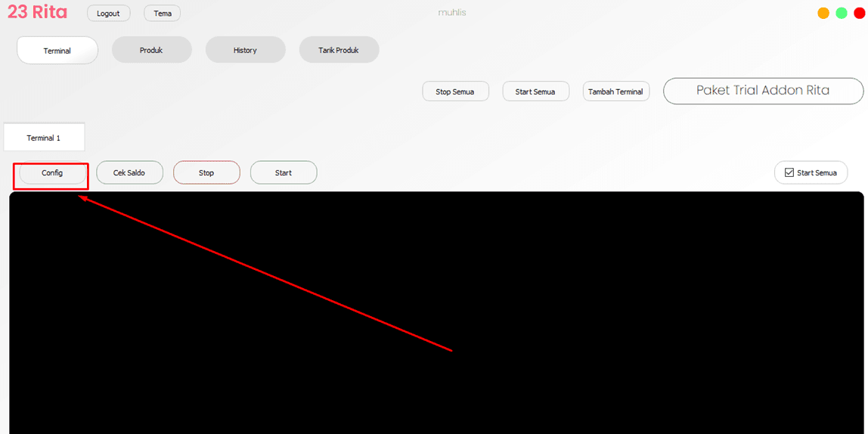
Task: Open the Tema theme switcher
Action: 162,14
